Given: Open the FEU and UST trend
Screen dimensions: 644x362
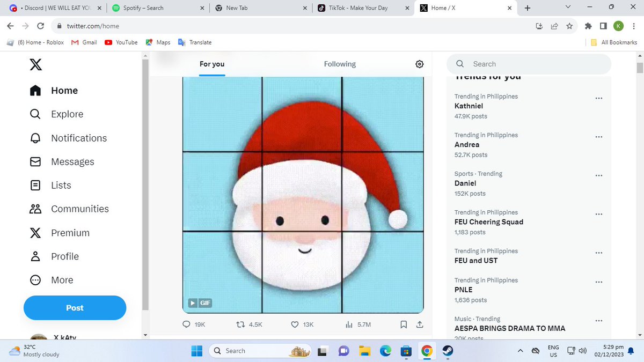Looking at the screenshot, I should coord(475,261).
